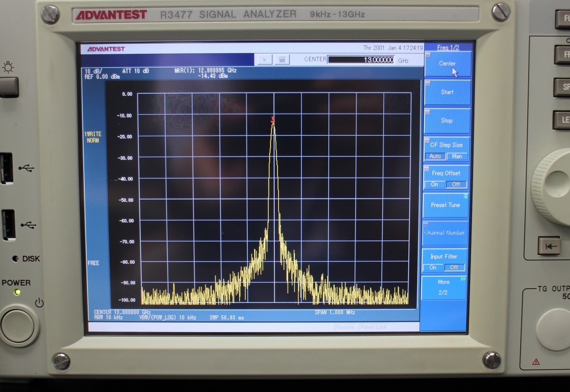Click the green POWER LED
The width and height of the screenshot is (570, 392).
pyautogui.click(x=17, y=292)
